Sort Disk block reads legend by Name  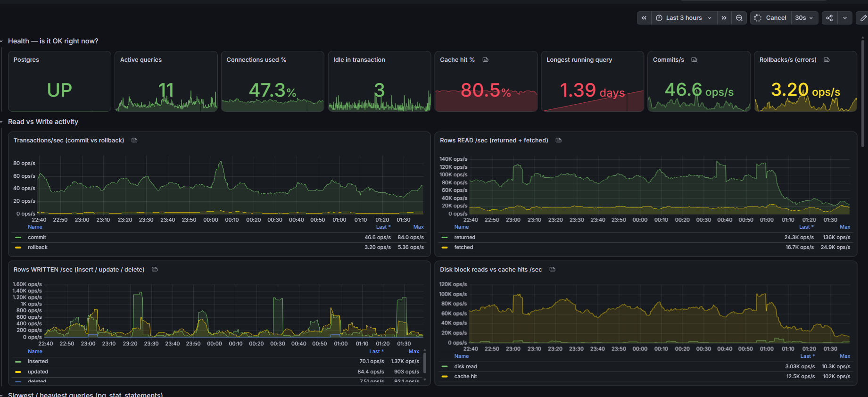point(461,356)
